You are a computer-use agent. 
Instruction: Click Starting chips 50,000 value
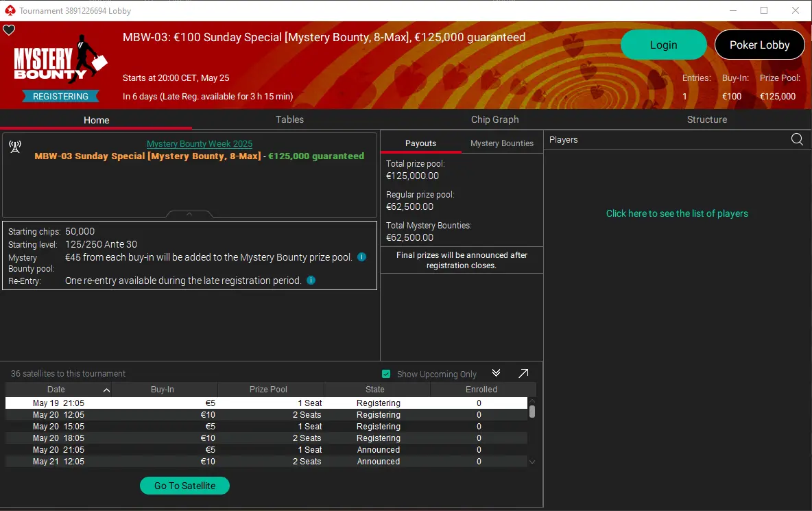click(x=80, y=231)
